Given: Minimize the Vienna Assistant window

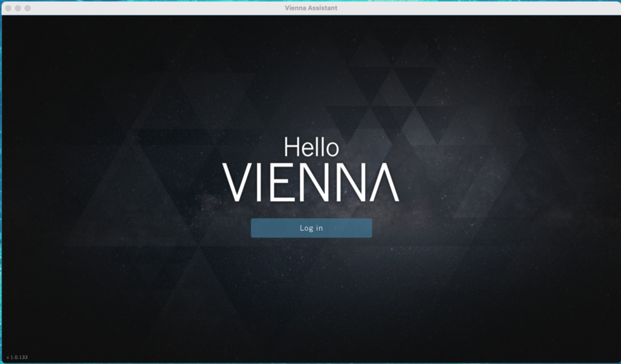Looking at the screenshot, I should pyautogui.click(x=18, y=8).
